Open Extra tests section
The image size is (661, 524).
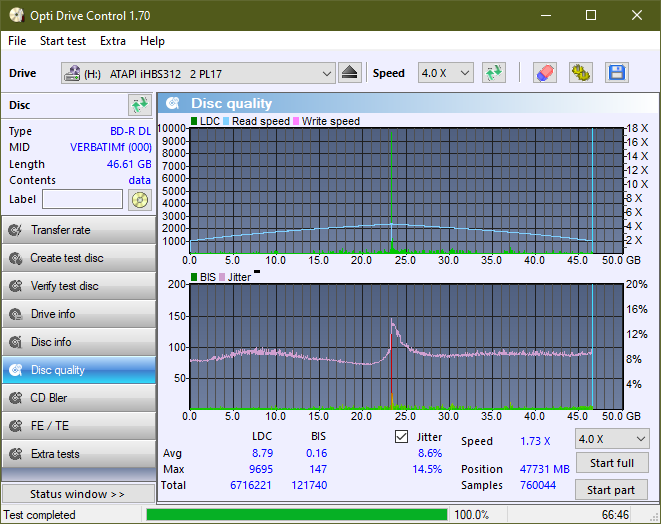[x=79, y=454]
